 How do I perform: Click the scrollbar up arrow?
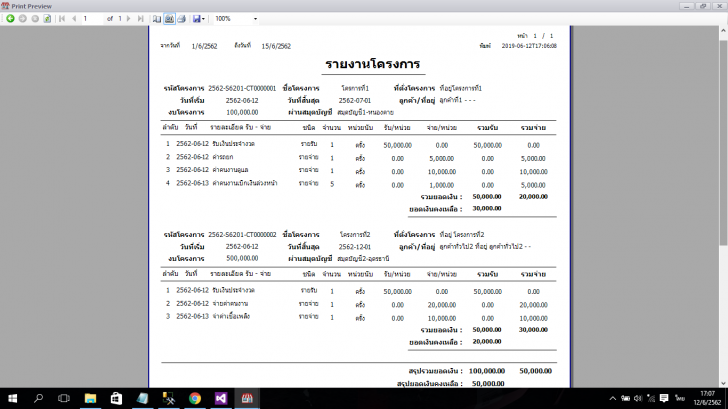tap(723, 31)
